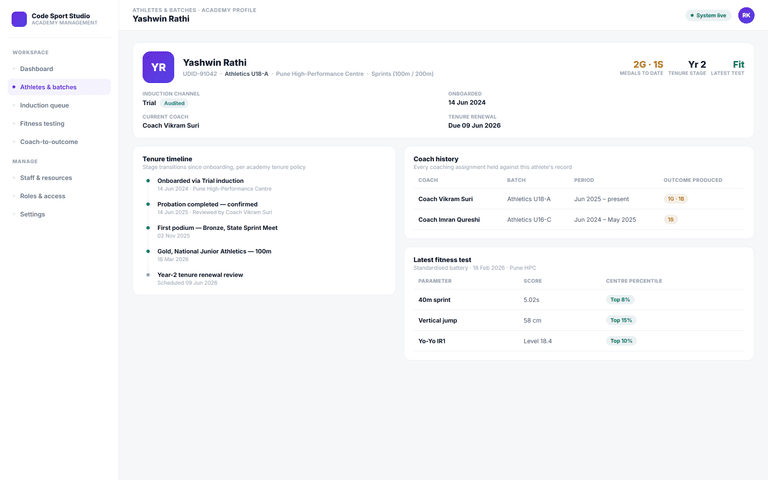Go to Roles & access
This screenshot has height=480, width=768.
pyautogui.click(x=59, y=196)
